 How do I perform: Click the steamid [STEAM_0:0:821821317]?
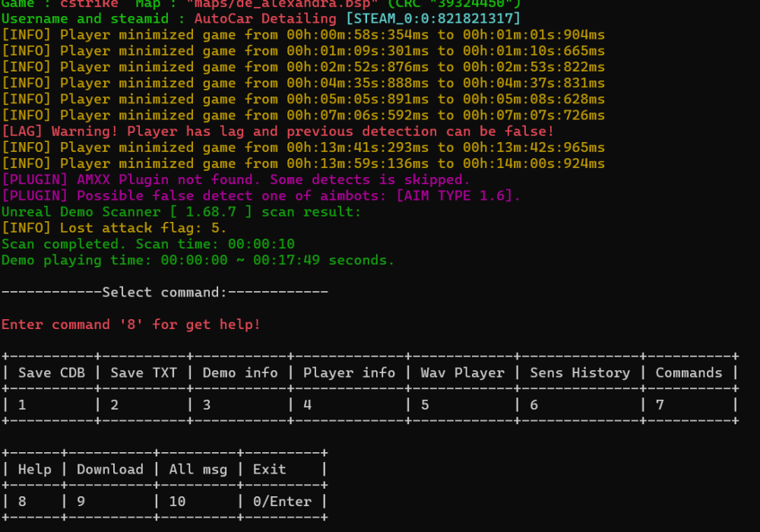(x=433, y=18)
